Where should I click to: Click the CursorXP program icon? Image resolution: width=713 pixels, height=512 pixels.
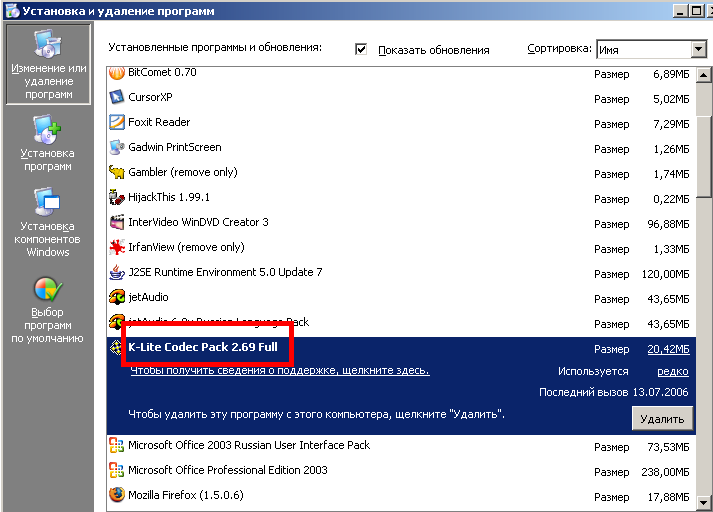coord(117,97)
